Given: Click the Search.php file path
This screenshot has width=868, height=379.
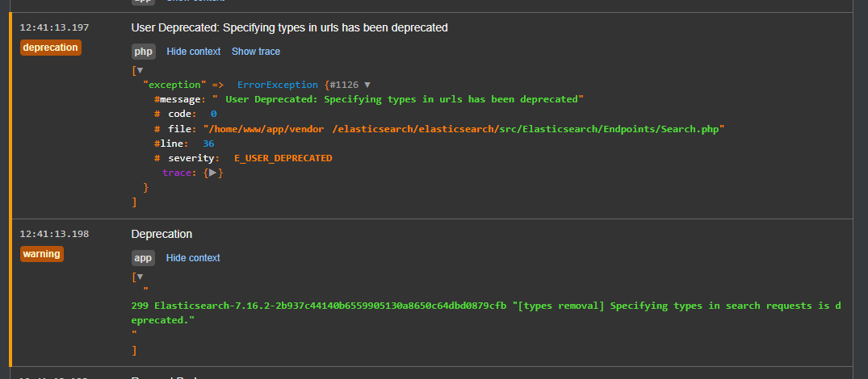Looking at the screenshot, I should point(464,129).
